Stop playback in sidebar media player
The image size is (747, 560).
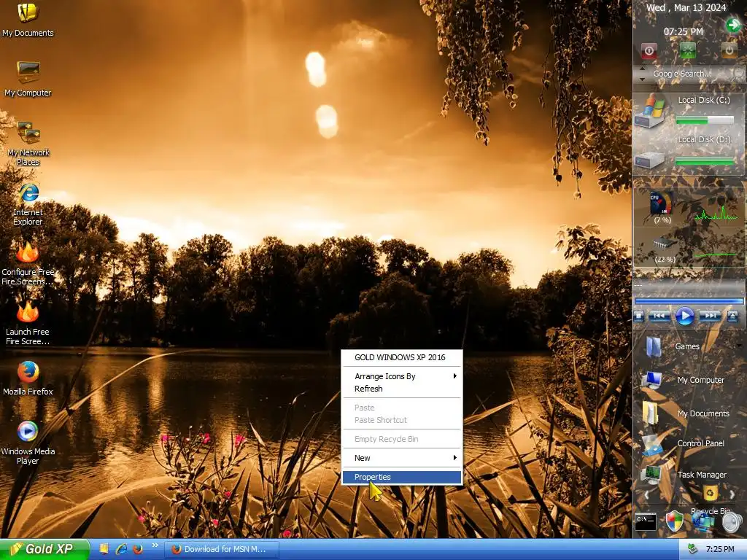click(639, 316)
